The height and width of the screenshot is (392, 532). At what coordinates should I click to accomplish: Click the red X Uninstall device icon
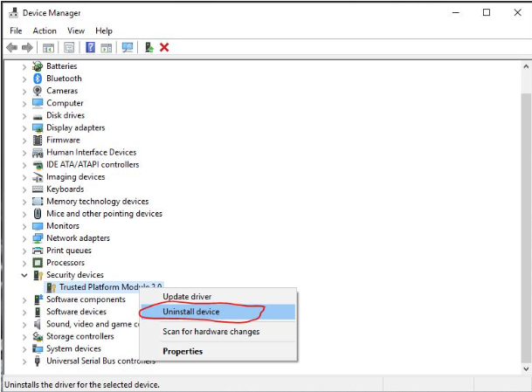(164, 47)
